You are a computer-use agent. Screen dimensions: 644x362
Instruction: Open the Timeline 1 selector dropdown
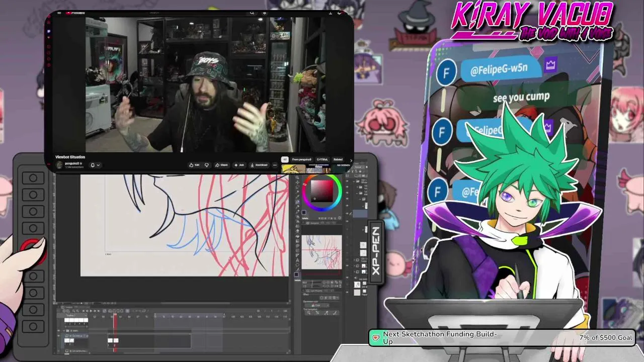coord(86,316)
